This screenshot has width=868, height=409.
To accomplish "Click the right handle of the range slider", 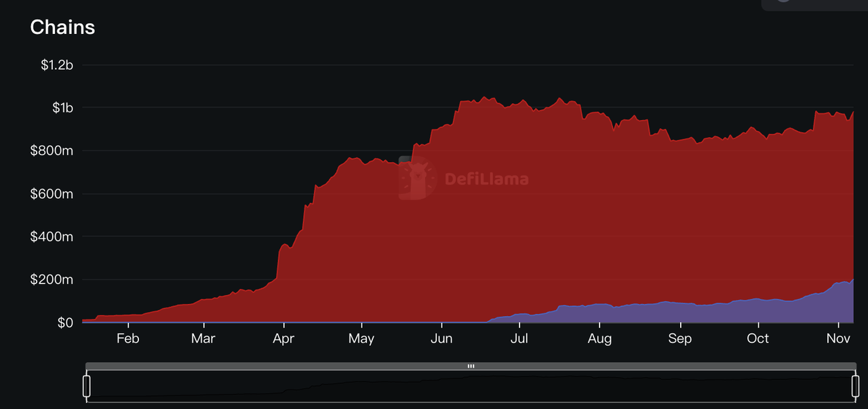I will tap(854, 386).
